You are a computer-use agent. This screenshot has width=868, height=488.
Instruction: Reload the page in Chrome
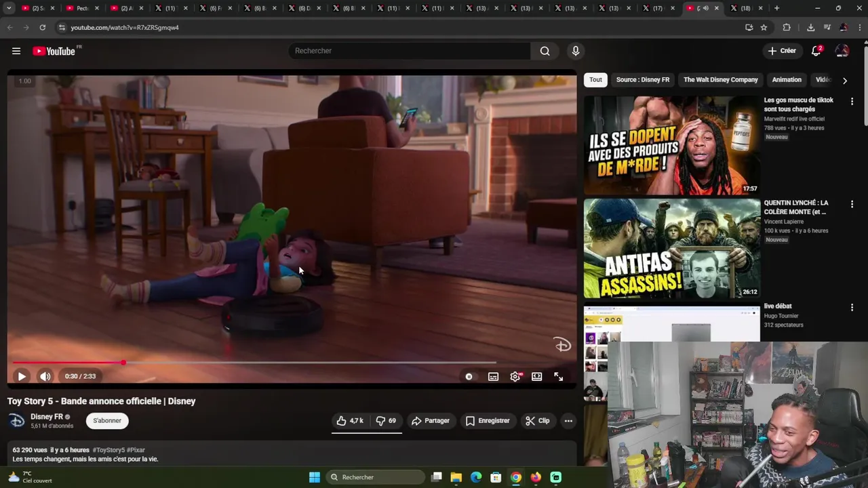pos(42,28)
